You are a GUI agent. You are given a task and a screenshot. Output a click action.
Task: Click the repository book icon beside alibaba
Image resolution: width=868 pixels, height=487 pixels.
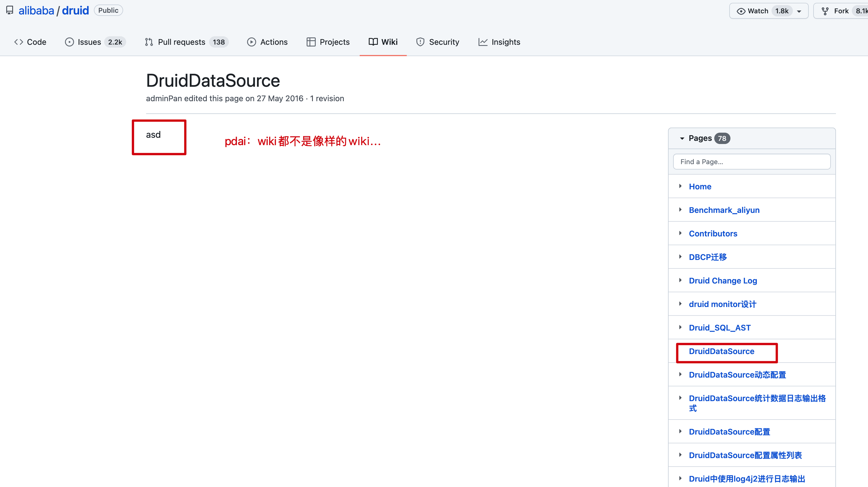(x=10, y=10)
